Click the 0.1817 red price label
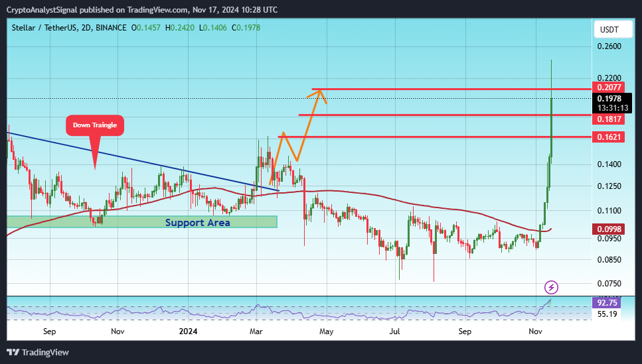This screenshot has width=642, height=364. [609, 119]
